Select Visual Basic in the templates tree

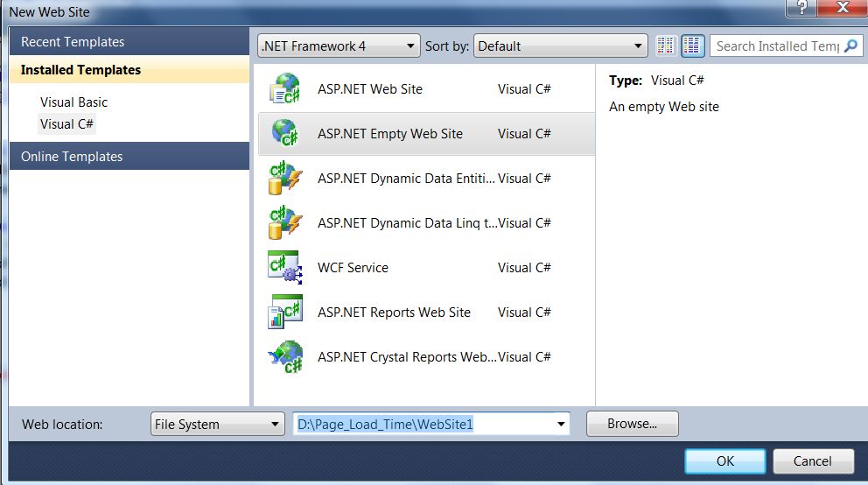[x=73, y=102]
